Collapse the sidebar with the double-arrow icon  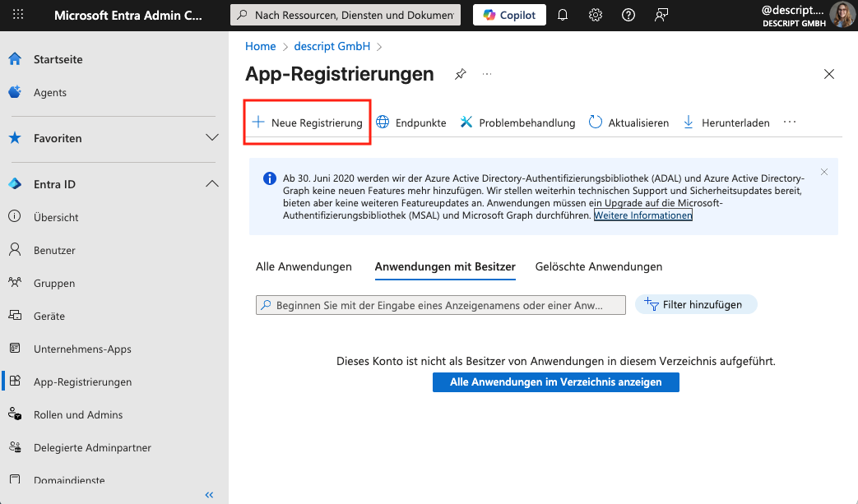pos(209,494)
